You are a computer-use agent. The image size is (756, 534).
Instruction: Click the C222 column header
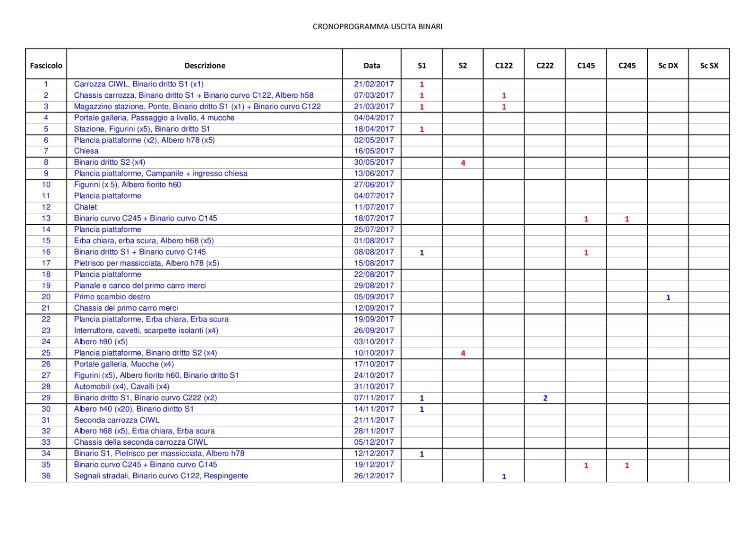[x=544, y=66]
